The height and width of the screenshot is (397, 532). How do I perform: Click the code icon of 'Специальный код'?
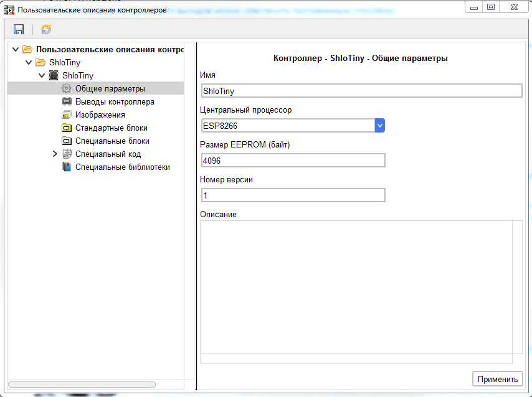67,154
